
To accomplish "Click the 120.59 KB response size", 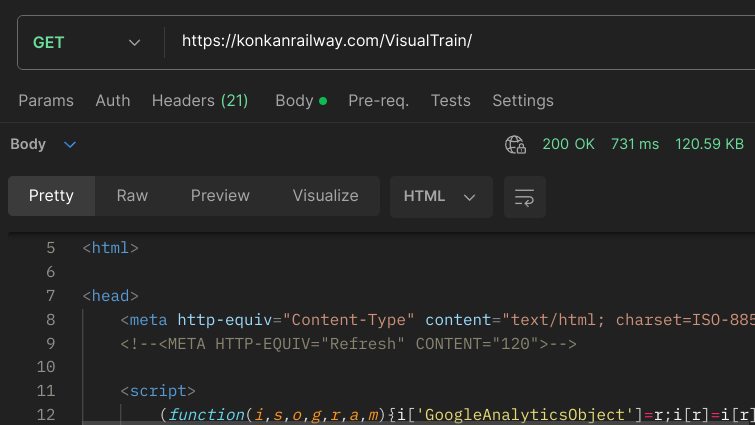I will tap(709, 144).
